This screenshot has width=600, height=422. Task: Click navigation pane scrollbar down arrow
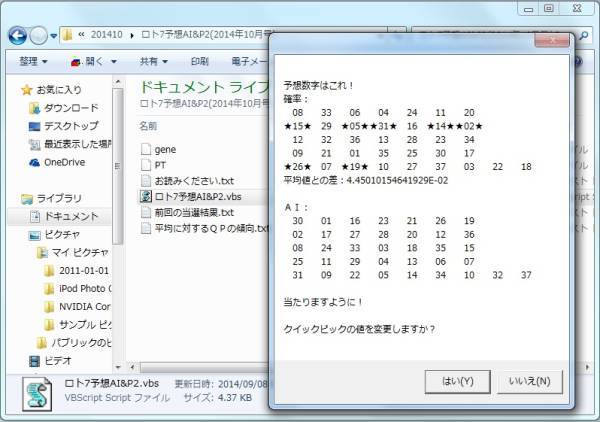tap(118, 367)
